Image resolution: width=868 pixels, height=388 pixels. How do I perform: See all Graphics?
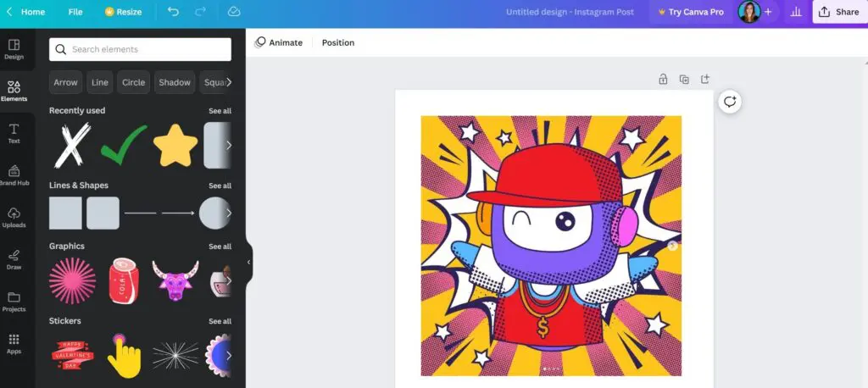(x=220, y=247)
